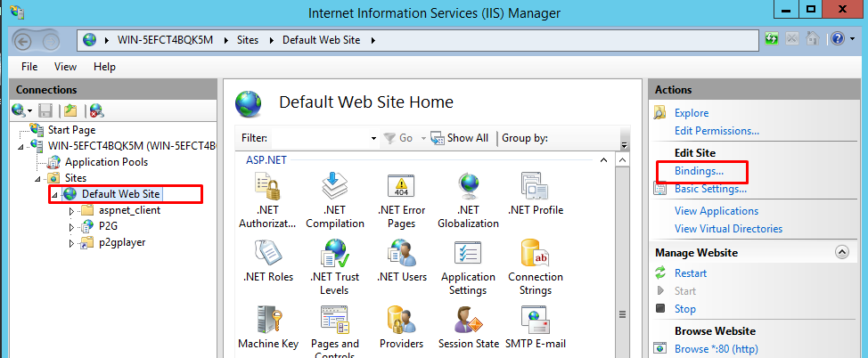Image resolution: width=868 pixels, height=358 pixels.
Task: Click the Refresh page icon in address bar
Action: [x=772, y=38]
